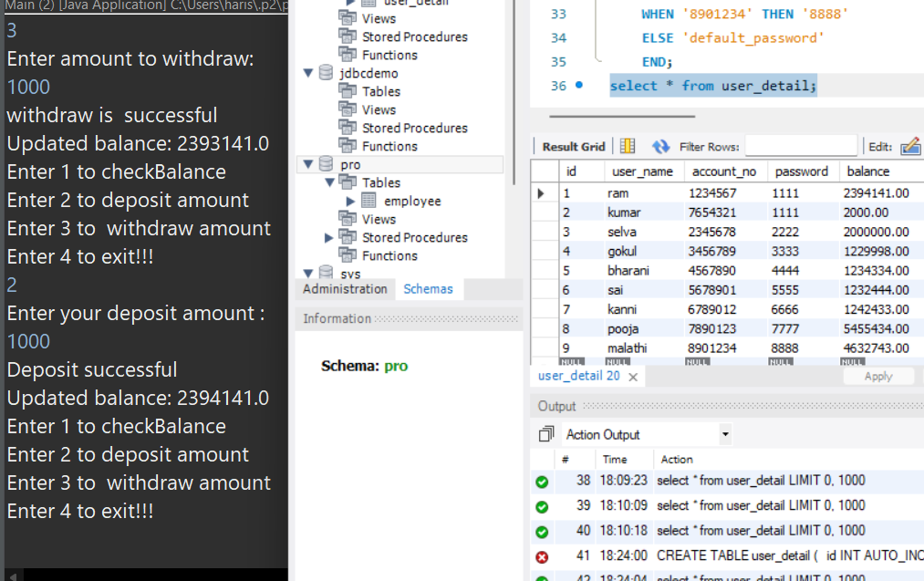Click the copy output icon beside Action Output

click(x=546, y=434)
